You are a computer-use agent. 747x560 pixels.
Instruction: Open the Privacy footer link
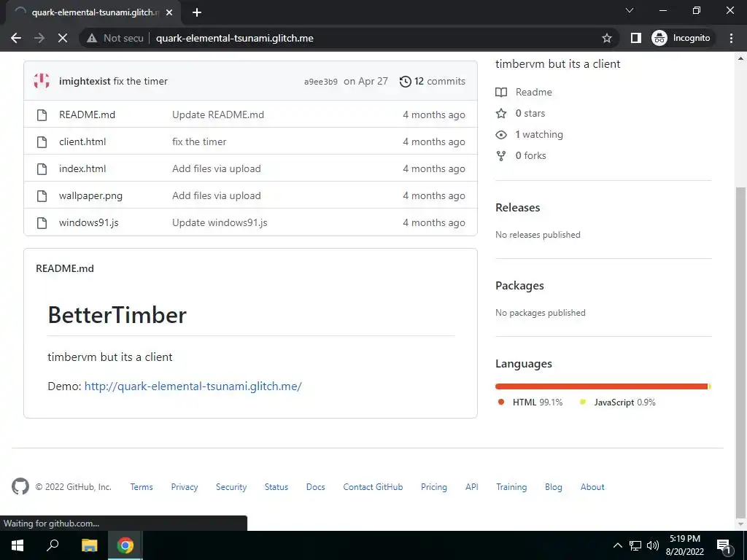[185, 487]
